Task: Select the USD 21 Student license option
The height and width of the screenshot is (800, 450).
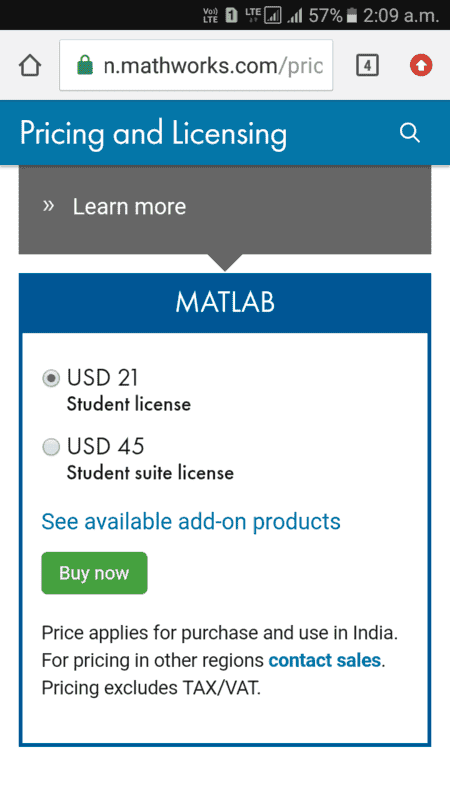Action: click(x=51, y=379)
